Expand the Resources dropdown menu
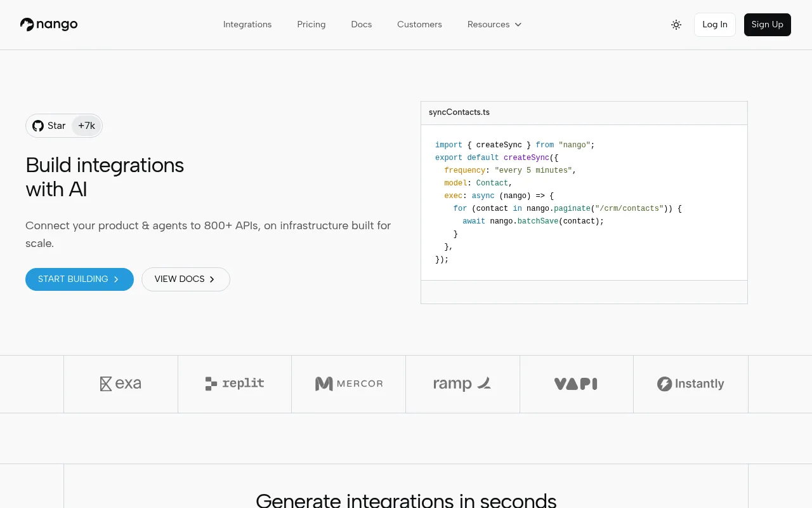The height and width of the screenshot is (508, 812). click(x=494, y=25)
